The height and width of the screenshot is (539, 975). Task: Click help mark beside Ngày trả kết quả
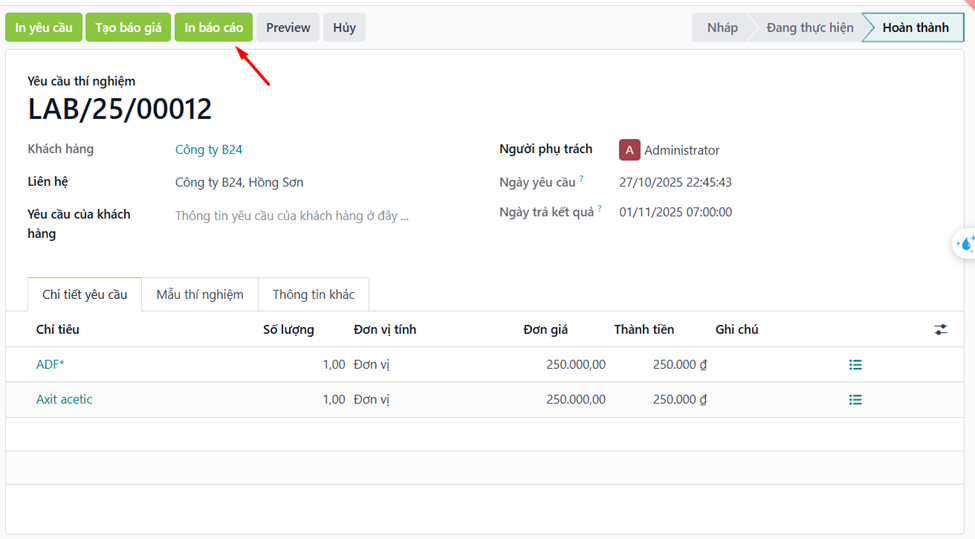[600, 210]
